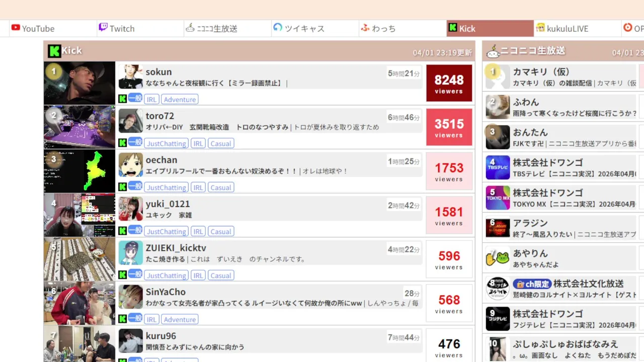The width and height of the screenshot is (644, 362).
Task: Open the kukuluLIVE tab
Action: coord(577,29)
